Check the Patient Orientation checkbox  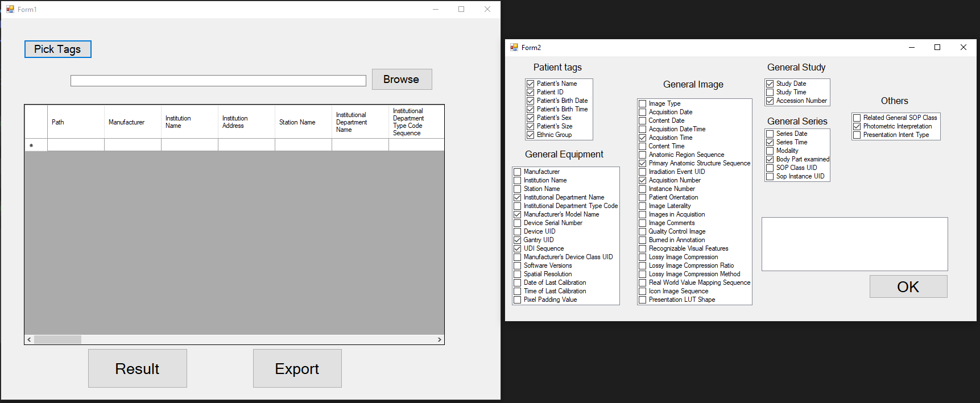point(643,197)
